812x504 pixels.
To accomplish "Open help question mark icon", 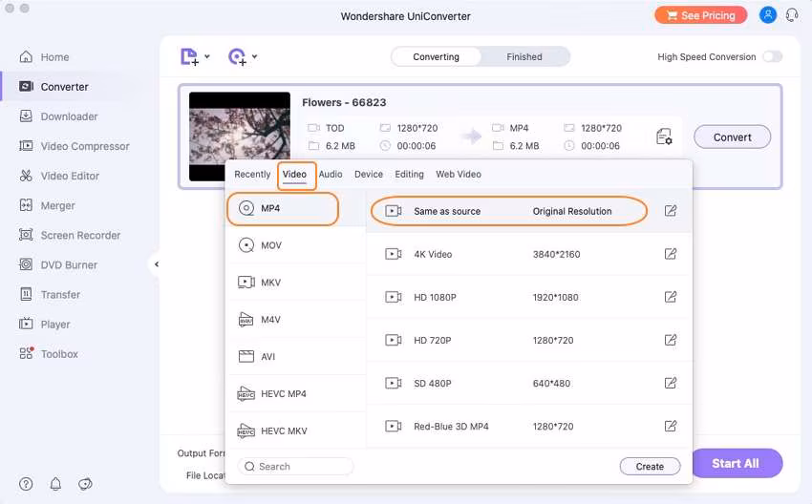I will point(26,484).
